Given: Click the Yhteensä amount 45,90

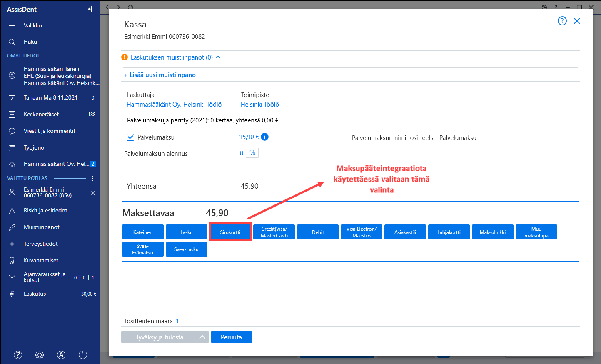Looking at the screenshot, I should tap(249, 186).
